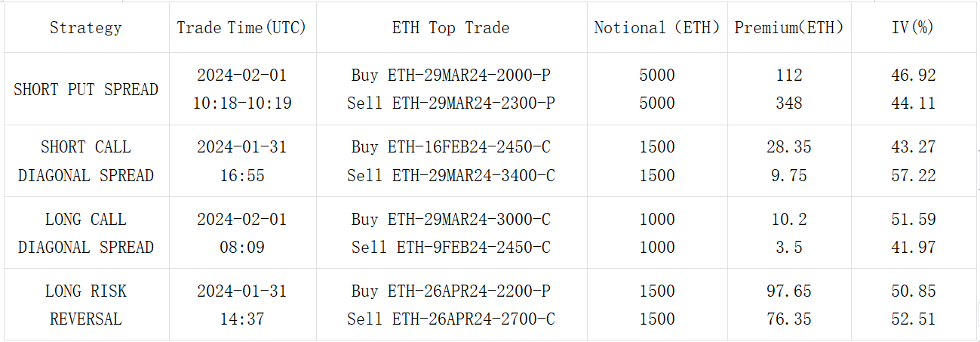Click Buy ETH-16FEB24-2450-C trade text

pyautogui.click(x=450, y=147)
